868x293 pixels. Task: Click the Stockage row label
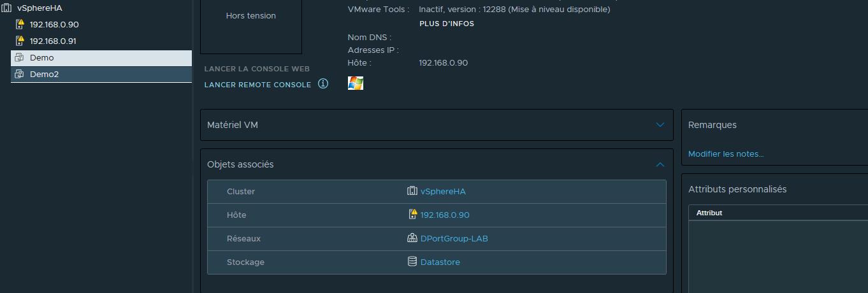pyautogui.click(x=245, y=262)
